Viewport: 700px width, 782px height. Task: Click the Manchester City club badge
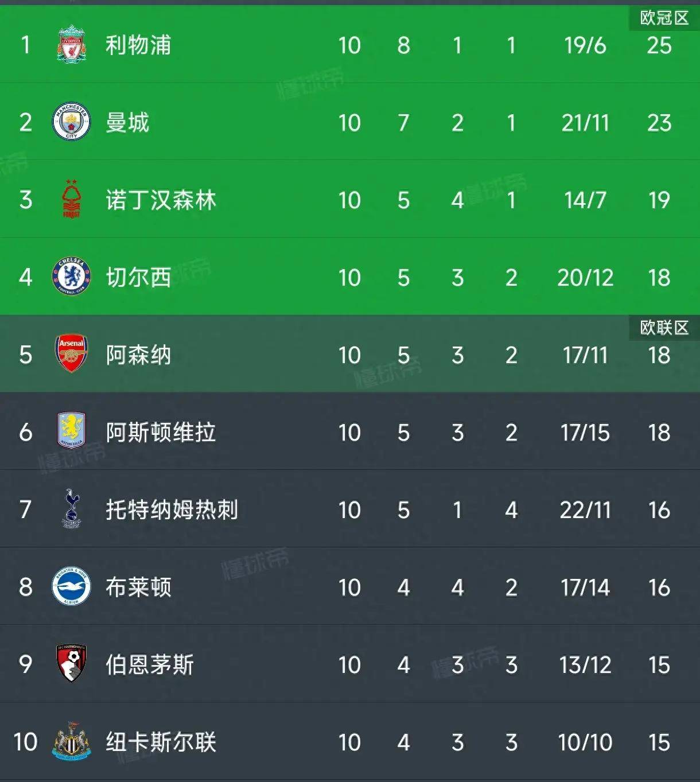pos(71,122)
